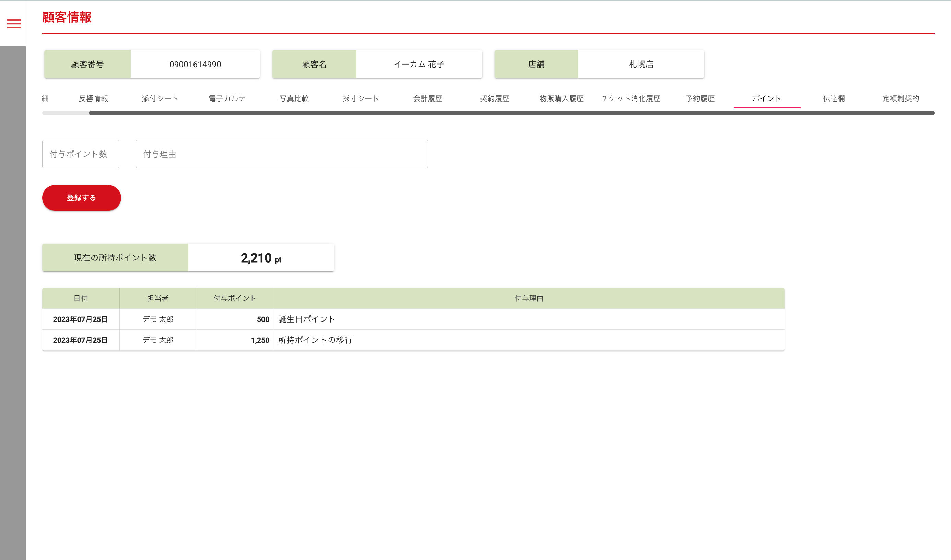The image size is (951, 560).
Task: Click the 付与ポイント数 input field
Action: point(81,154)
